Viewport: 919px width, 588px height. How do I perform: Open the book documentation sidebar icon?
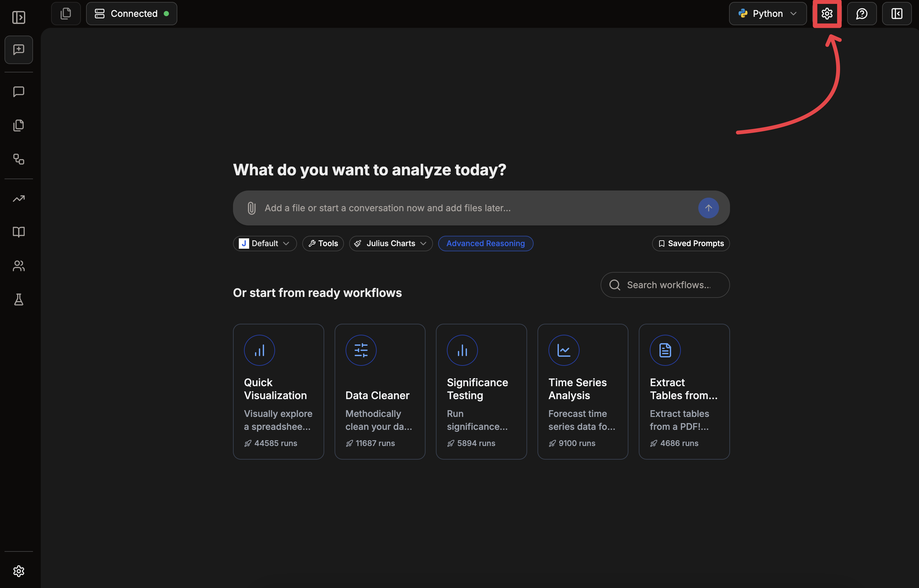[x=18, y=232]
